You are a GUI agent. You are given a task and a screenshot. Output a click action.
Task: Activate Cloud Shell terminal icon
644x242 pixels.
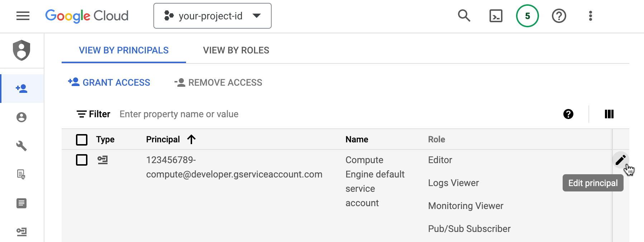tap(496, 16)
